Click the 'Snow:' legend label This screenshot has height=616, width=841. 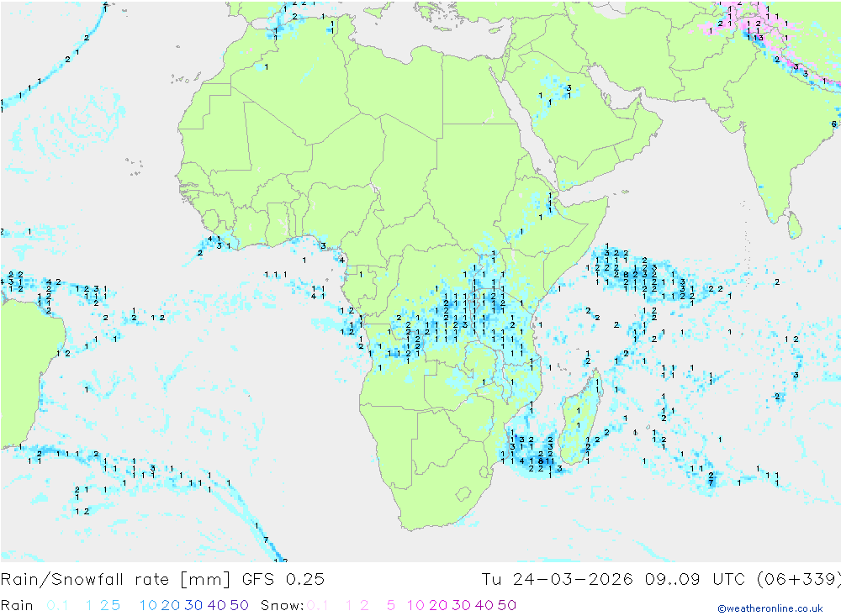(282, 605)
